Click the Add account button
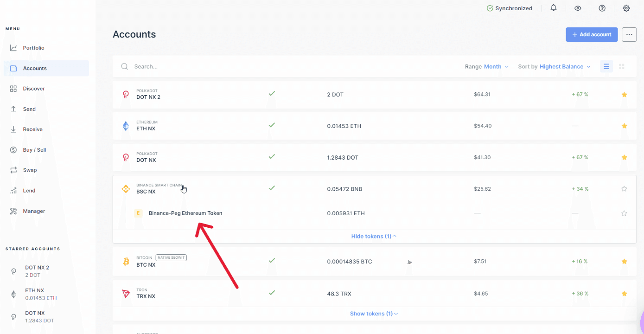The image size is (644, 334). click(x=592, y=35)
